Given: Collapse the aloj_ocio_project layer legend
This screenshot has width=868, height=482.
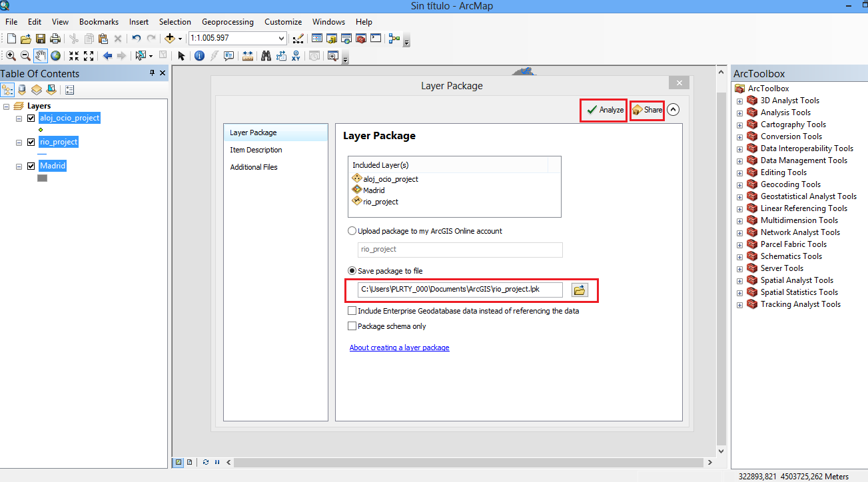Looking at the screenshot, I should (x=19, y=119).
